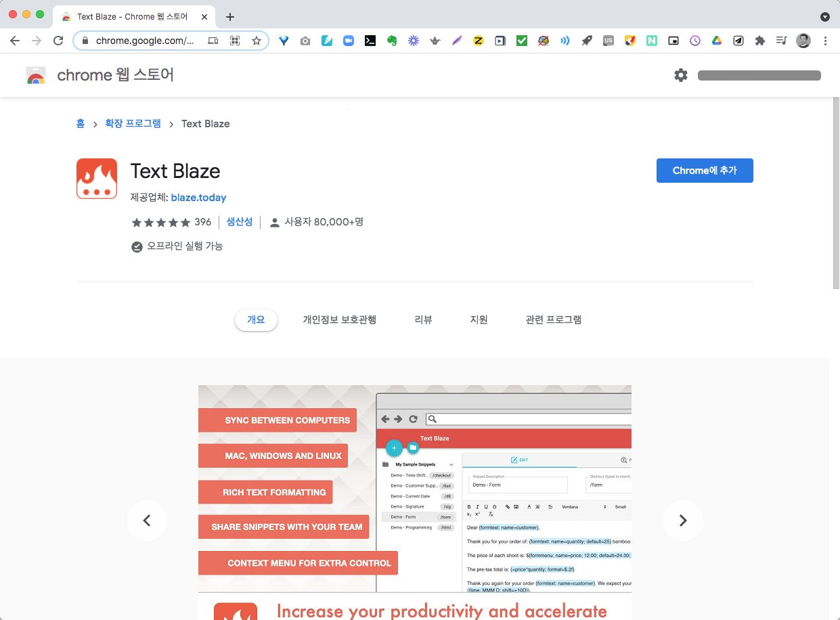Click the purple clock extension icon

point(695,41)
